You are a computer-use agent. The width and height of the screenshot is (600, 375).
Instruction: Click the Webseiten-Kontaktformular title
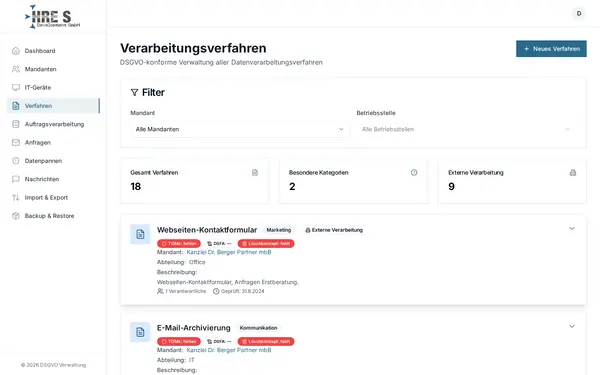[207, 230]
